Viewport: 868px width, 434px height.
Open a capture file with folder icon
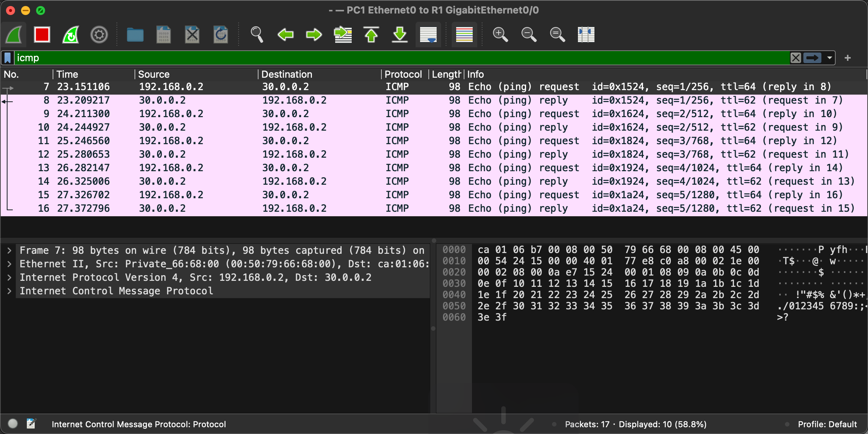point(135,35)
